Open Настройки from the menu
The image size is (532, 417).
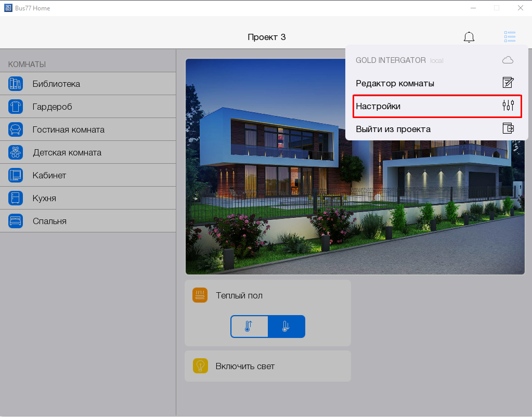pos(378,106)
